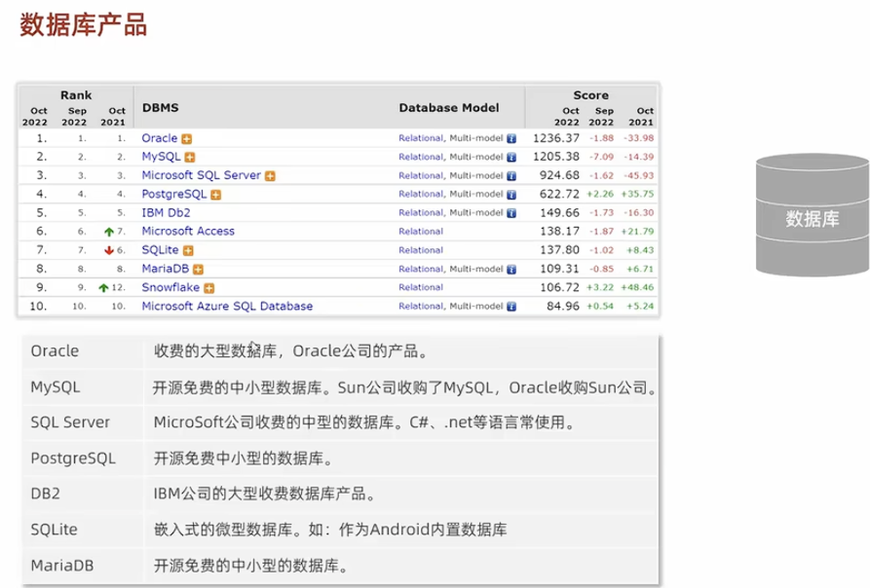The image size is (870, 588).
Task: Click Relational link in the SQLite ranking row
Action: [421, 250]
